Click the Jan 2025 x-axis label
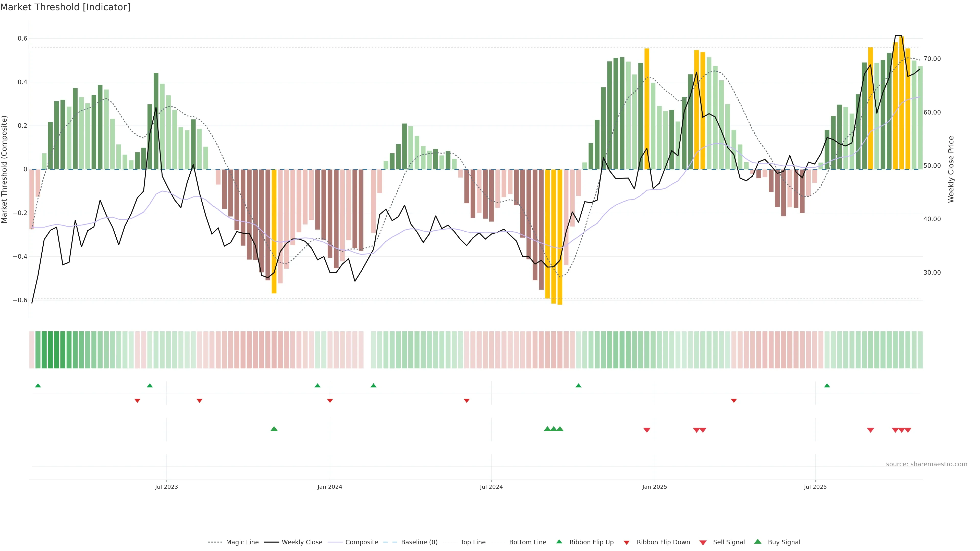 654,487
